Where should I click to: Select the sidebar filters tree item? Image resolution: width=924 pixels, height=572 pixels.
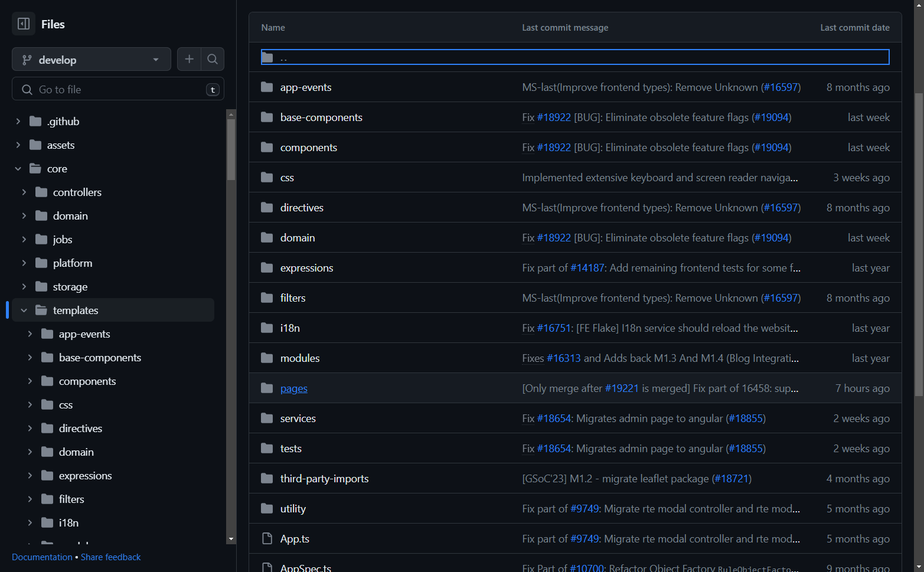[71, 499]
